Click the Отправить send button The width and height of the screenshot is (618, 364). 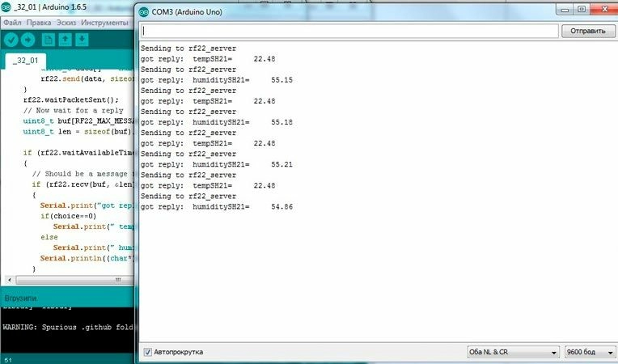[587, 31]
